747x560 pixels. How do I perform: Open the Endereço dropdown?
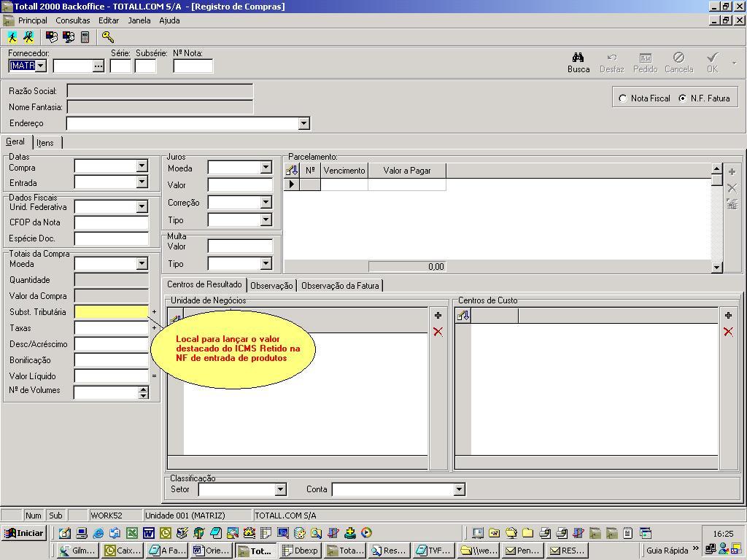[x=303, y=124]
